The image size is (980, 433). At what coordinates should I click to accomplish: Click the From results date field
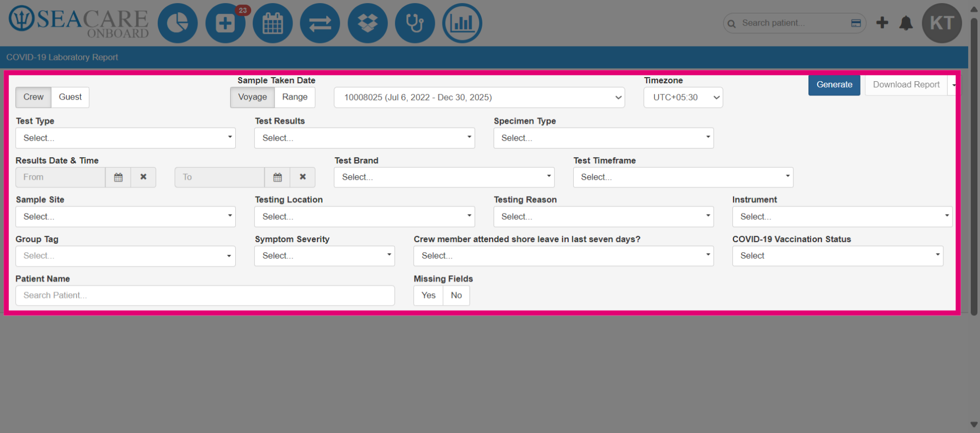[60, 177]
